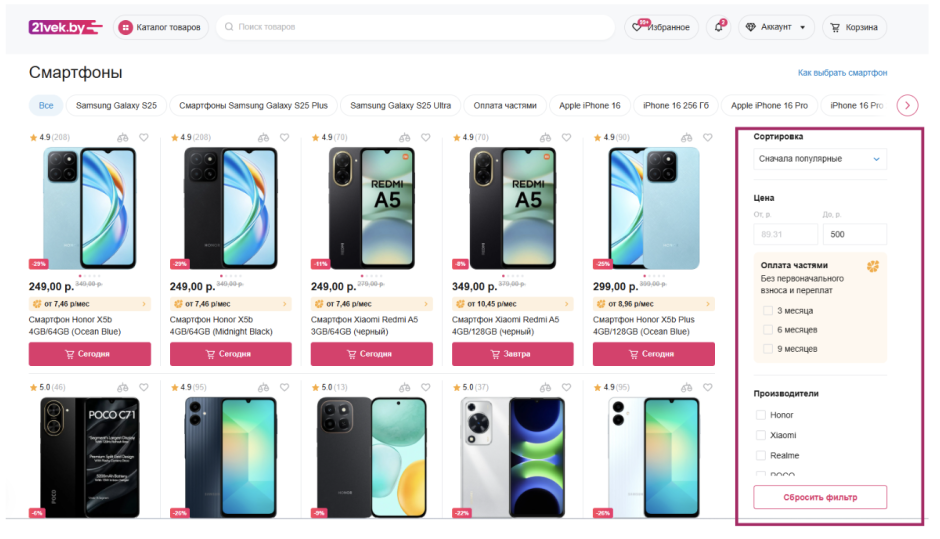The image size is (940, 539).
Task: Compare Honor X5b Midnight Black scales icon
Action: (263, 137)
